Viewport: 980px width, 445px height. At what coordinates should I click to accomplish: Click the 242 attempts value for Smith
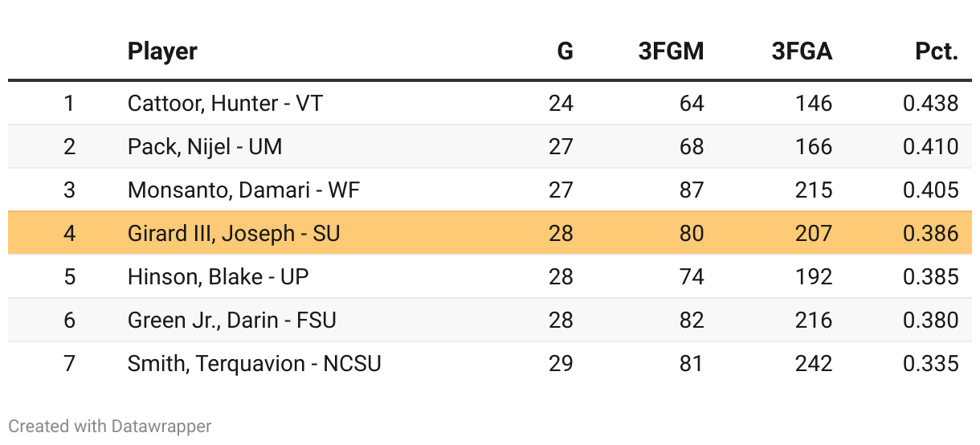(813, 364)
